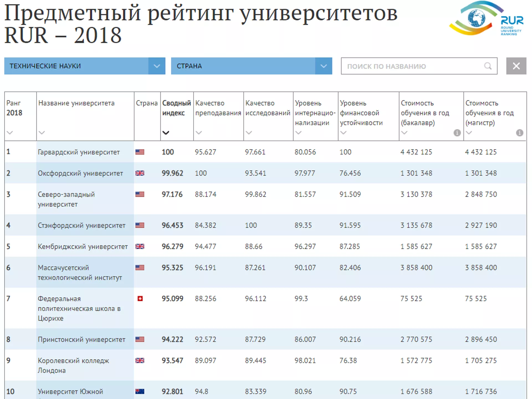
Task: Open Оксфордский университет link
Action: pyautogui.click(x=80, y=173)
